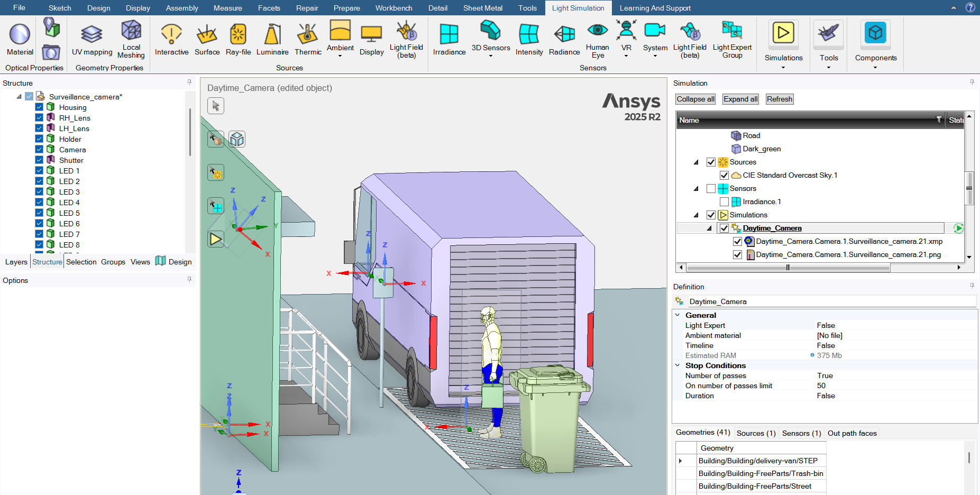Image resolution: width=980 pixels, height=495 pixels.
Task: Open the Ambient source button
Action: point(340,39)
